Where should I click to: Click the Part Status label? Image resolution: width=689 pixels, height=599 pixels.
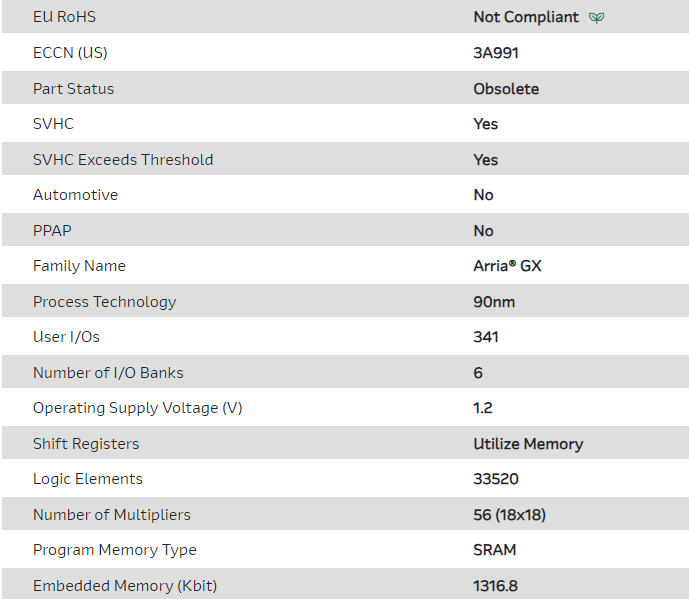[x=73, y=89]
